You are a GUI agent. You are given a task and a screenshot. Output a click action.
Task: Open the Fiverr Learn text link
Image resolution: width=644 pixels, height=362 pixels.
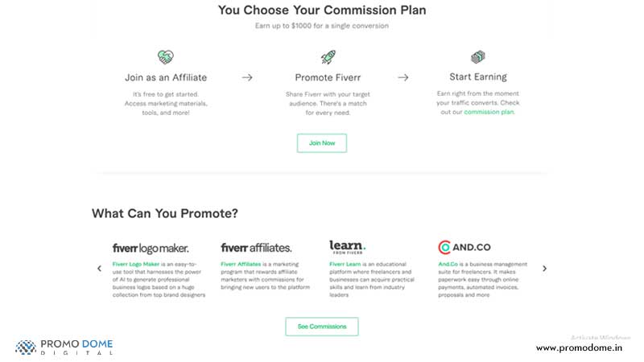(x=345, y=264)
